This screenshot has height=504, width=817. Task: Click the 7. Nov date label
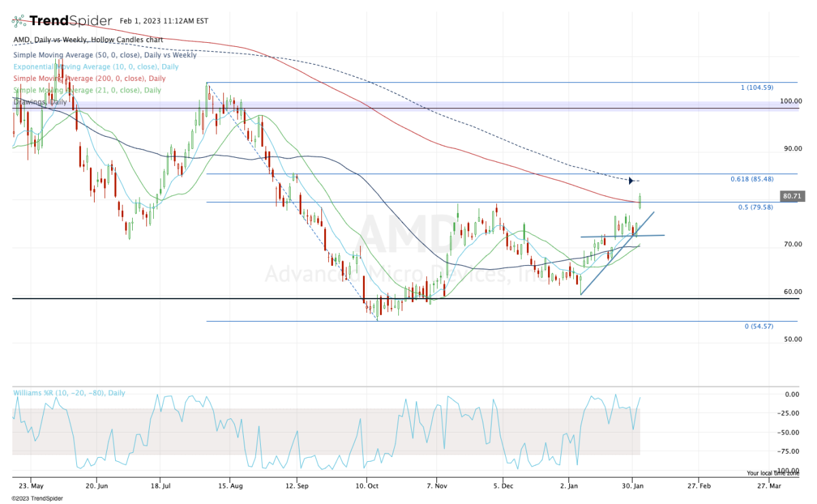(x=436, y=486)
